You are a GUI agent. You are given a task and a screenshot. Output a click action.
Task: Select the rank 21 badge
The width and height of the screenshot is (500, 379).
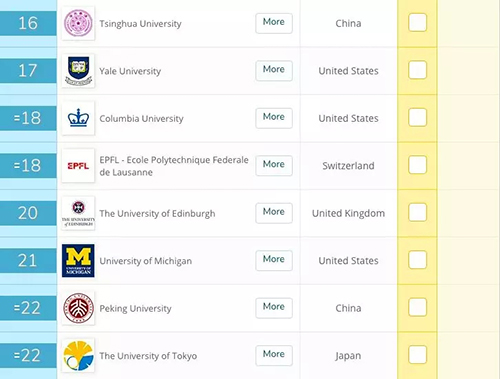(x=28, y=261)
